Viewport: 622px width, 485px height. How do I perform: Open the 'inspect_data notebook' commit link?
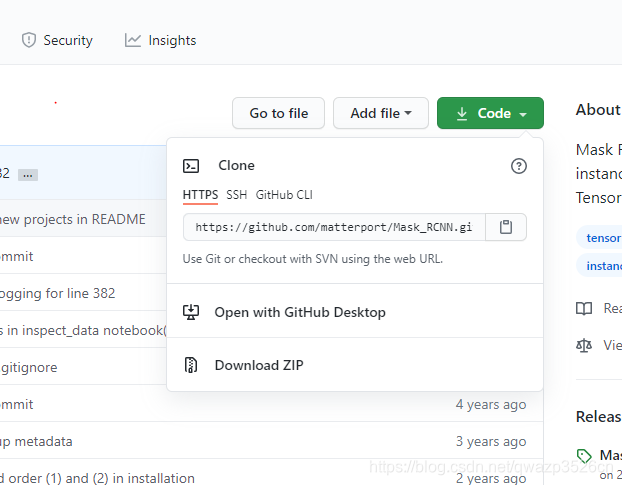click(x=83, y=330)
